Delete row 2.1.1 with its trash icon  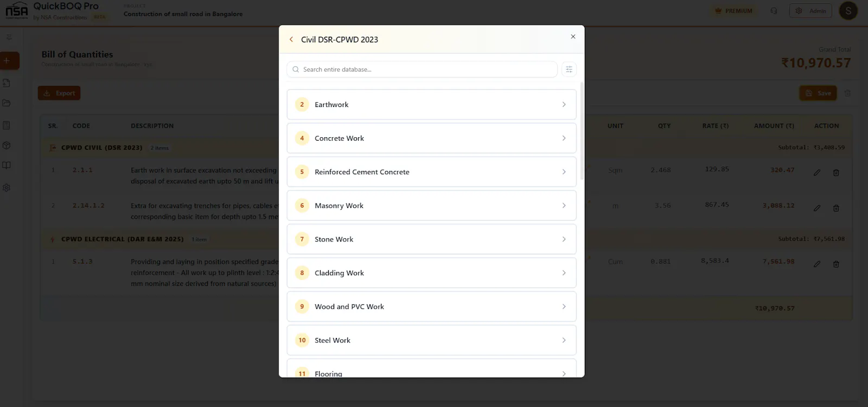[836, 173]
